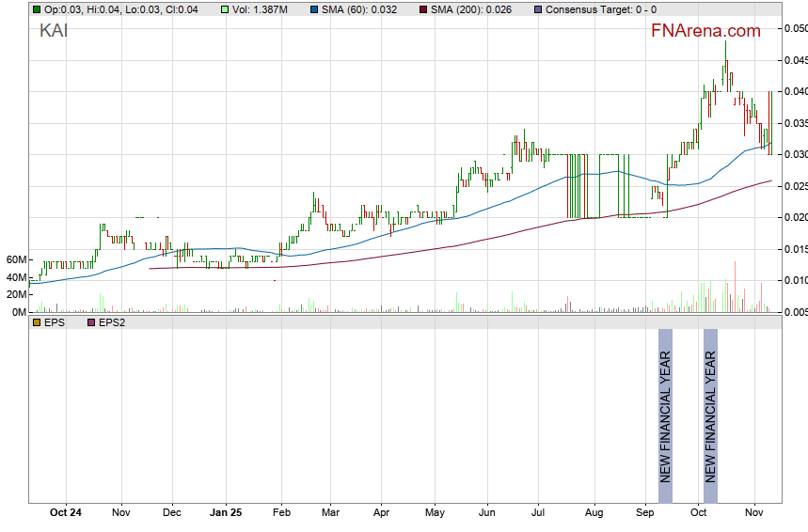The image size is (808, 532).
Task: Click the FNArena.com watermark link
Action: (x=705, y=31)
